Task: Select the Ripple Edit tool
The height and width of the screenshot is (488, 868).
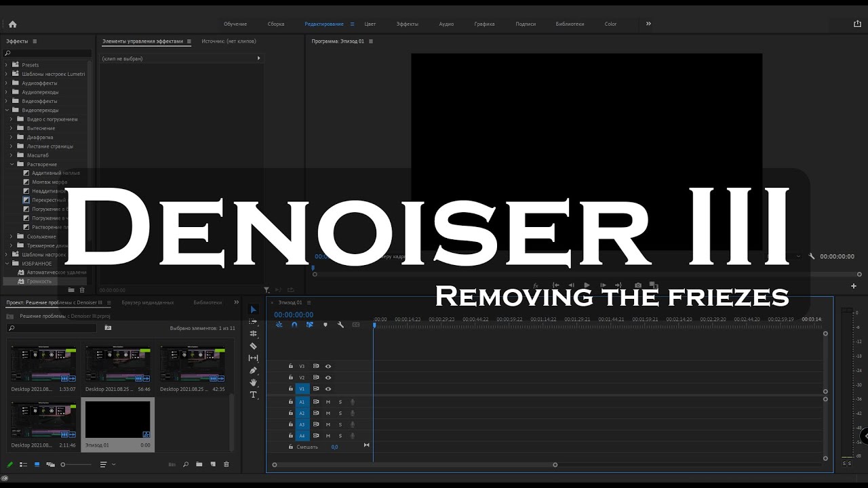Action: (254, 333)
